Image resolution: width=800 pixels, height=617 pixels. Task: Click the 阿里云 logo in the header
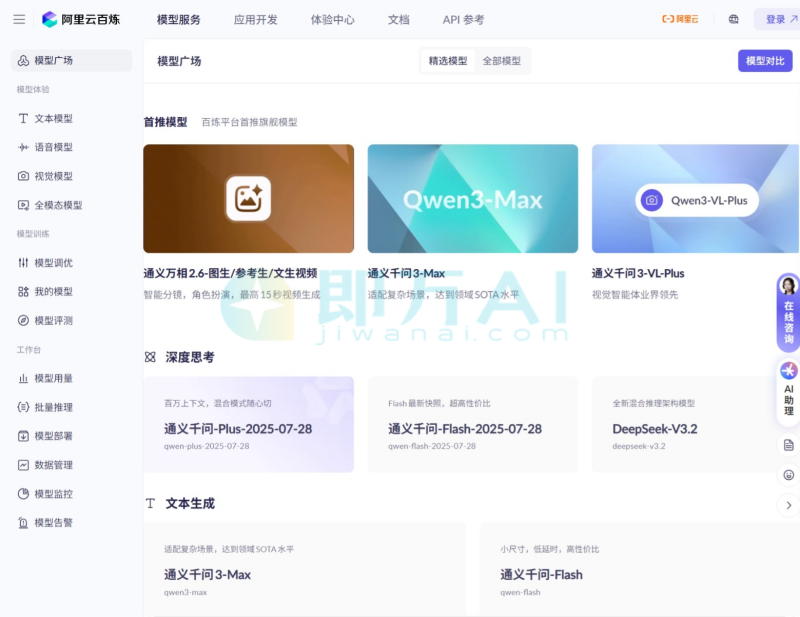pyautogui.click(x=680, y=19)
